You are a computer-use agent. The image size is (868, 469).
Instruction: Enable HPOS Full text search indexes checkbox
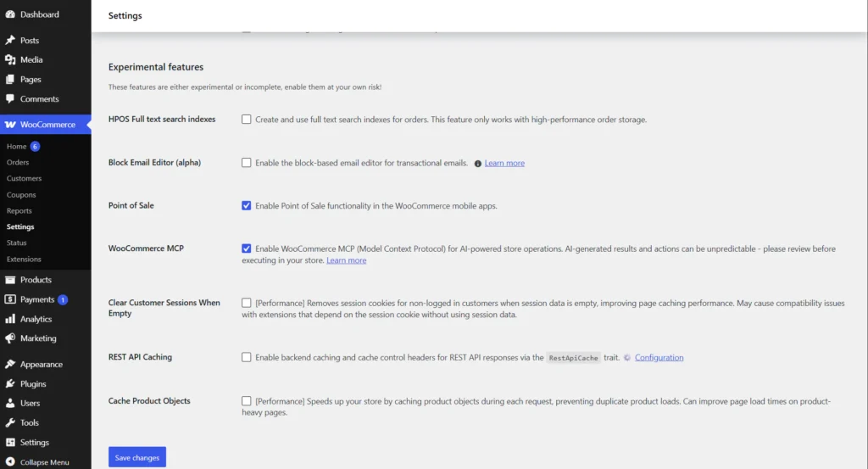point(247,119)
